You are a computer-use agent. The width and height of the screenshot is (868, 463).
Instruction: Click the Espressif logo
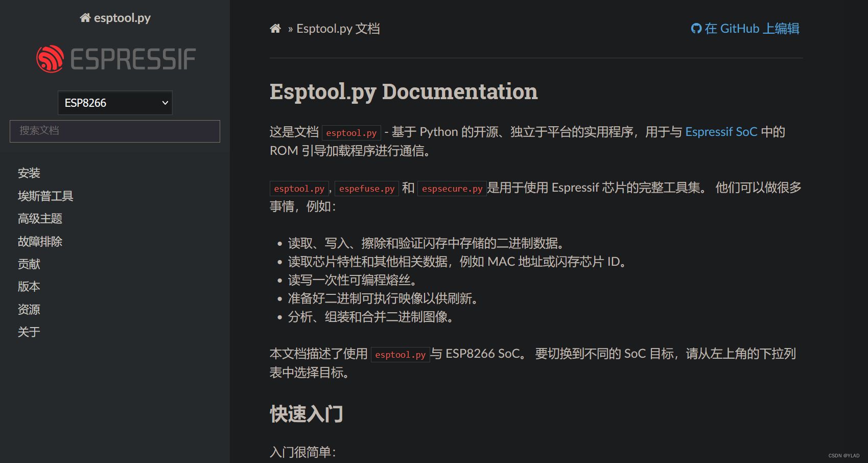click(116, 59)
